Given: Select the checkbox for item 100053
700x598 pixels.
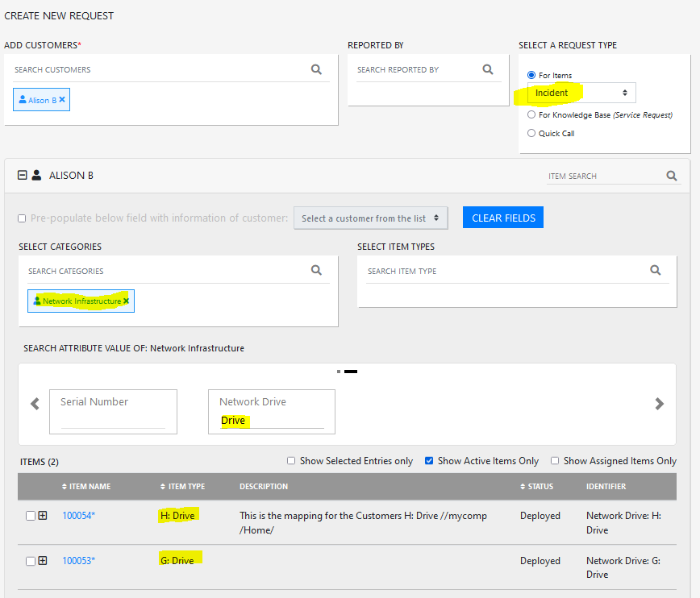Looking at the screenshot, I should click(x=31, y=561).
